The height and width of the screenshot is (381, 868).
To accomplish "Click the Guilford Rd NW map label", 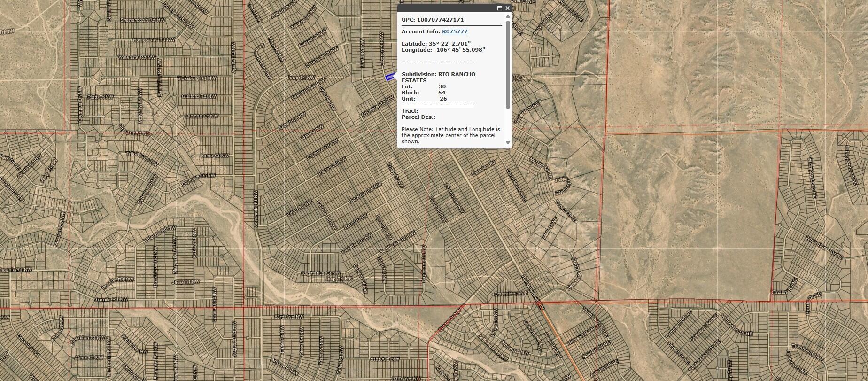I will click(x=199, y=96).
